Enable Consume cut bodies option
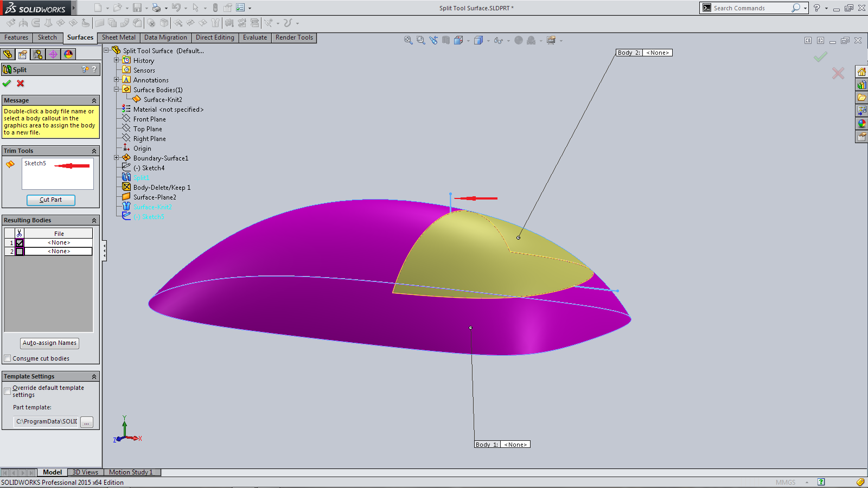Viewport: 868px width, 488px height. (8, 358)
